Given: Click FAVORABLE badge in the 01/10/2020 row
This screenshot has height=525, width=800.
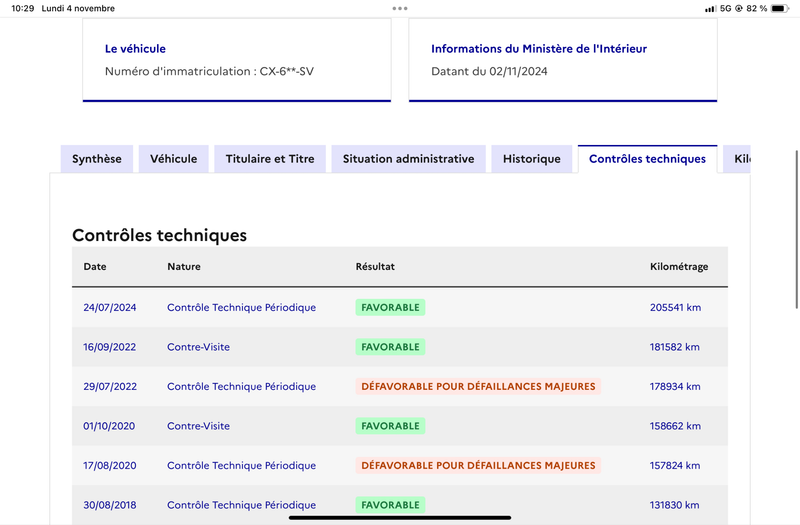Looking at the screenshot, I should pyautogui.click(x=390, y=426).
